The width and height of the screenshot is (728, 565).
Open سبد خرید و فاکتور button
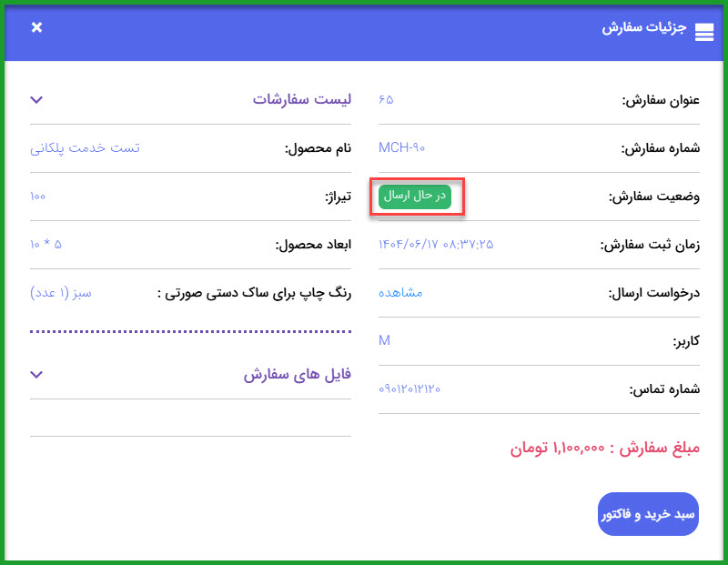pyautogui.click(x=648, y=514)
